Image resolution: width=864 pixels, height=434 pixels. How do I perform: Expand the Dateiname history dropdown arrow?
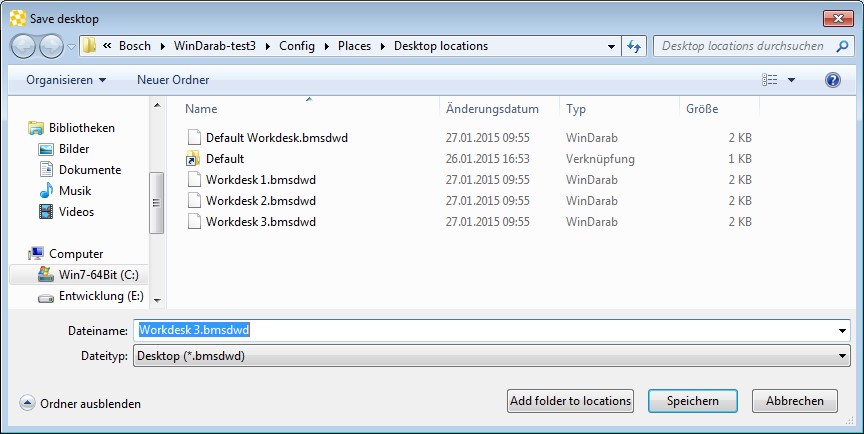click(x=842, y=331)
